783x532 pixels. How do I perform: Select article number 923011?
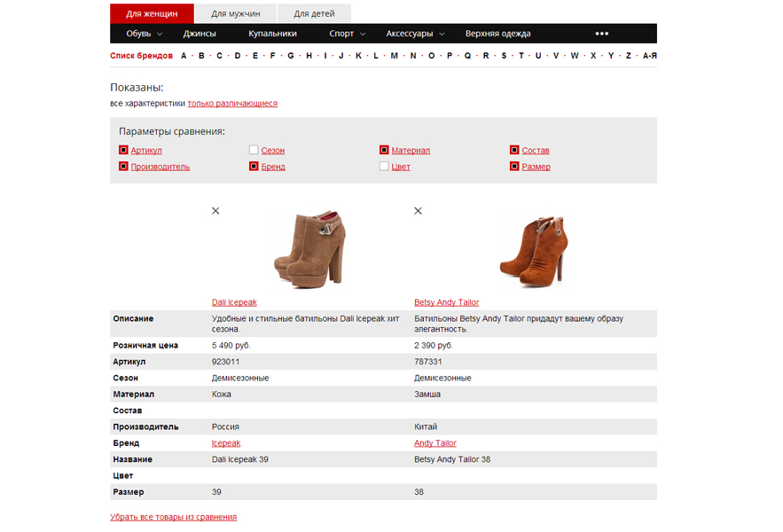[x=226, y=362]
